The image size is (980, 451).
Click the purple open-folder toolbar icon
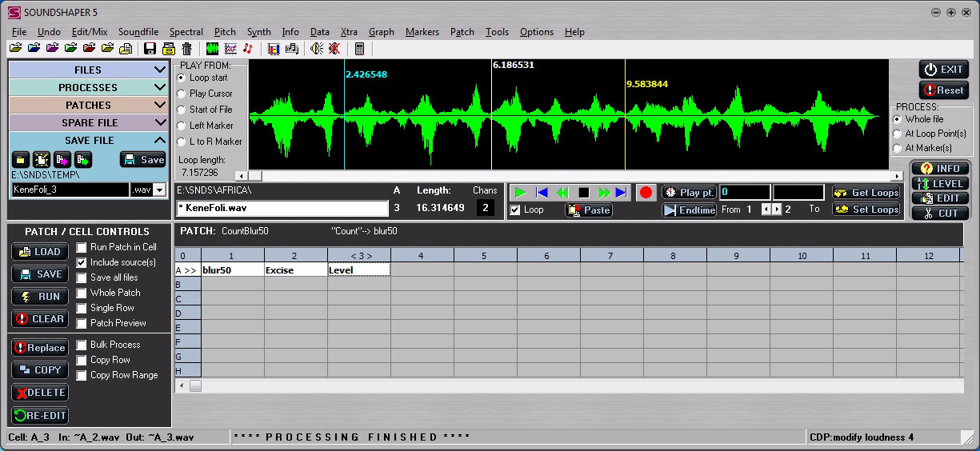52,49
